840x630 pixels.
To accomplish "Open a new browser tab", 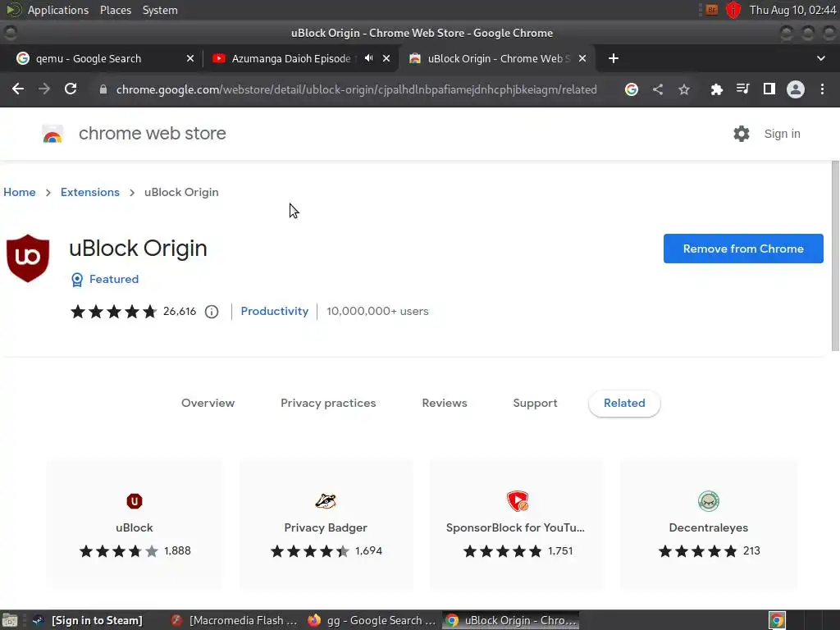I will coord(614,58).
